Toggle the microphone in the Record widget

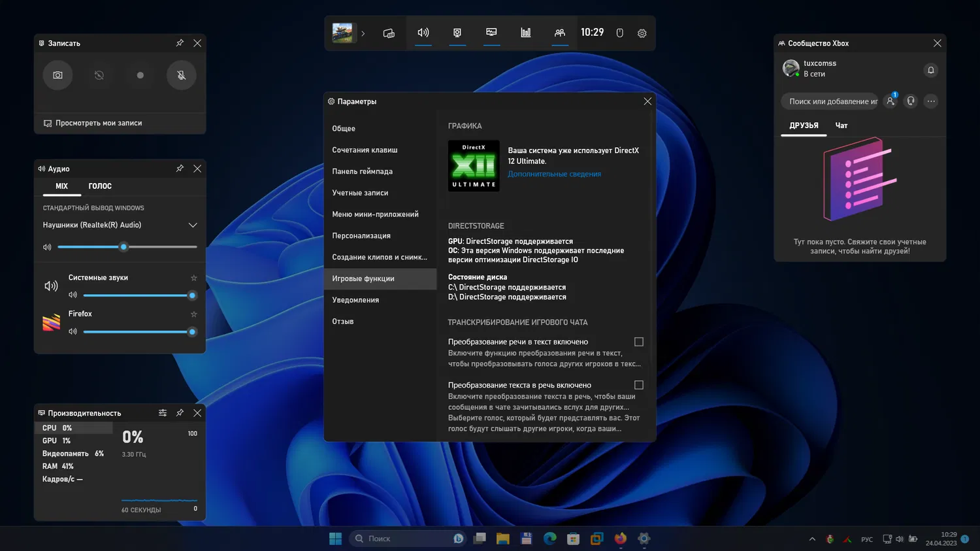click(181, 75)
